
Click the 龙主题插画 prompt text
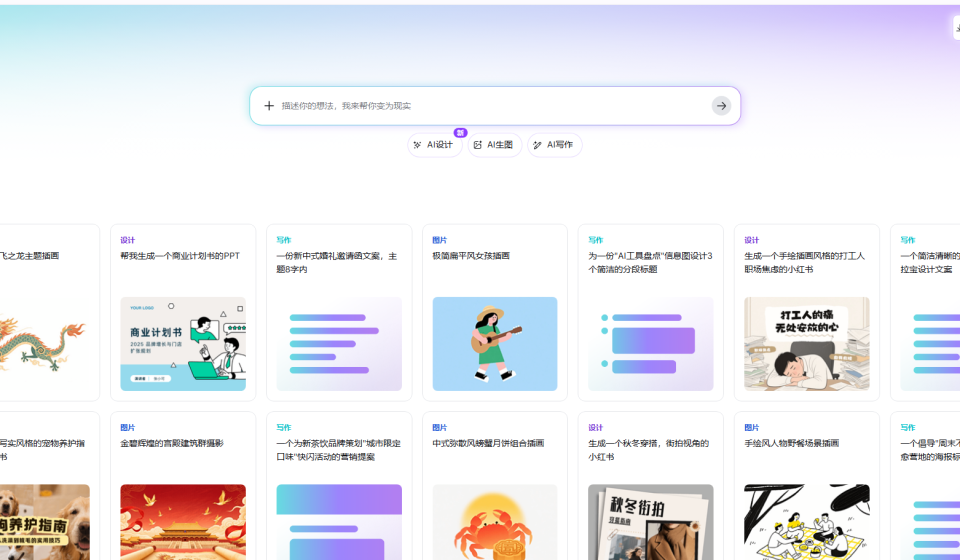click(29, 256)
